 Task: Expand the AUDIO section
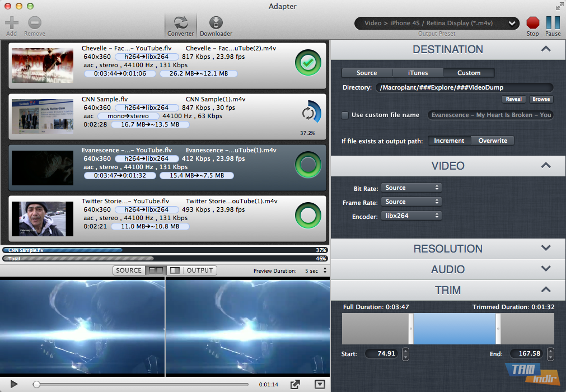[x=546, y=269]
